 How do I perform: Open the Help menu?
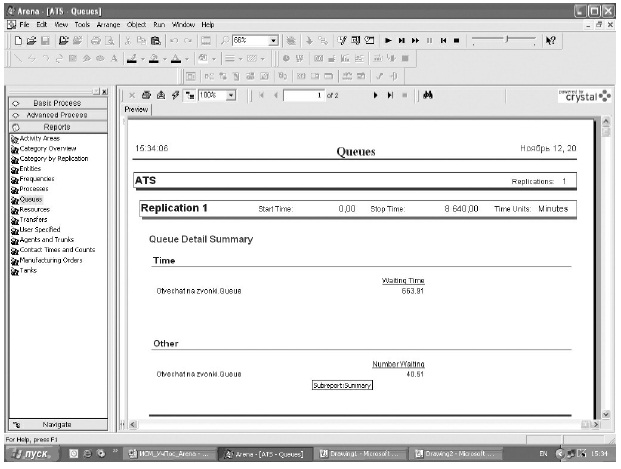(x=208, y=25)
